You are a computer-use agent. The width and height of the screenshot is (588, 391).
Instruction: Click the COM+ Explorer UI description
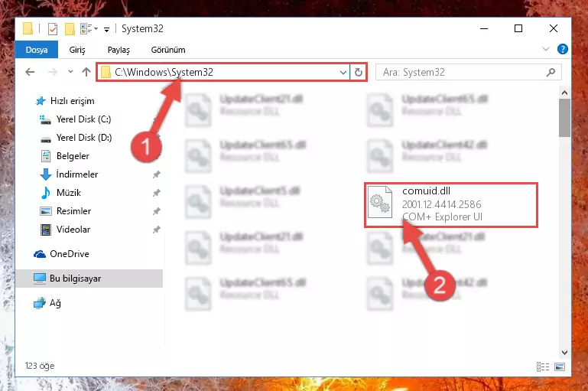(x=442, y=217)
